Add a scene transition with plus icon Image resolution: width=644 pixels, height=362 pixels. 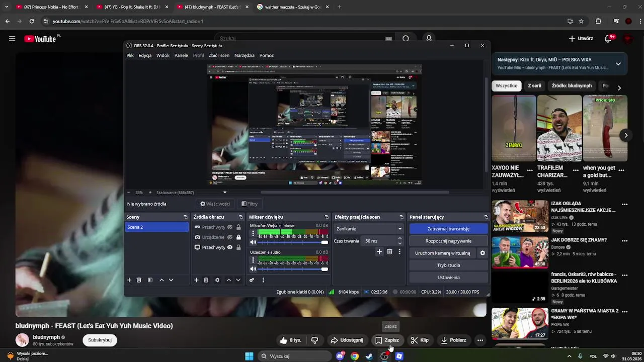click(379, 252)
